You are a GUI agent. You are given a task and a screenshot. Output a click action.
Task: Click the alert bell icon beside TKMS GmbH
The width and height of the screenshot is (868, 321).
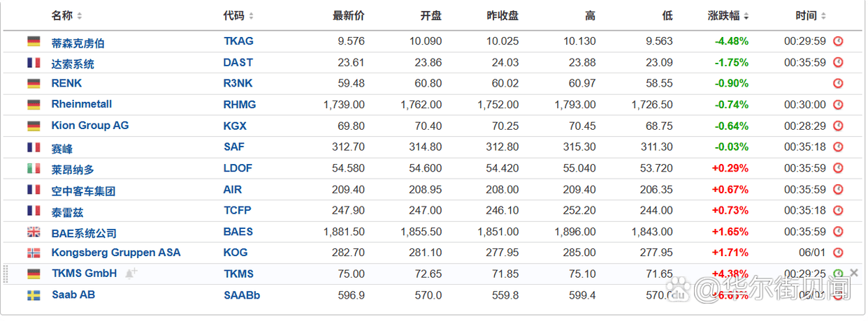coord(131,274)
